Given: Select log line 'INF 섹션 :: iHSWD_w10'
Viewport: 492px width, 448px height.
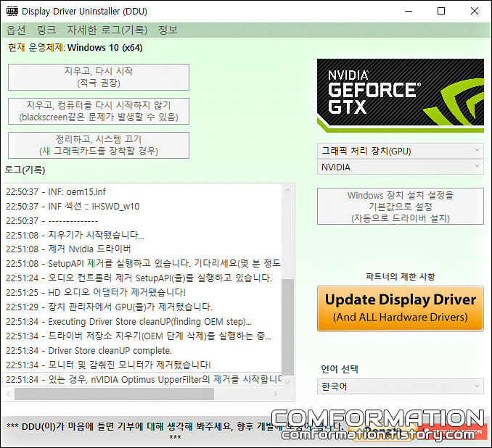Looking at the screenshot, I should coord(142,207).
